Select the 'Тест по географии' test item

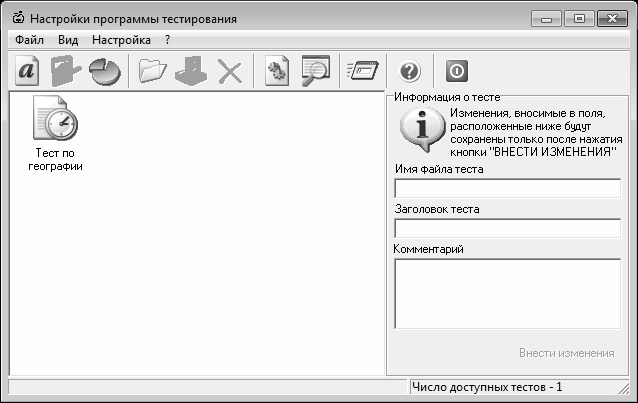tap(55, 135)
